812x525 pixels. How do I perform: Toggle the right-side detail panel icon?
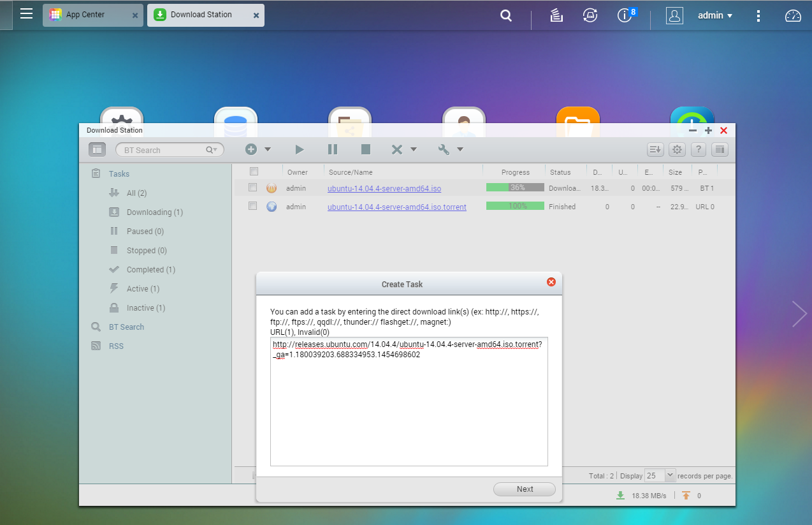[x=720, y=150]
